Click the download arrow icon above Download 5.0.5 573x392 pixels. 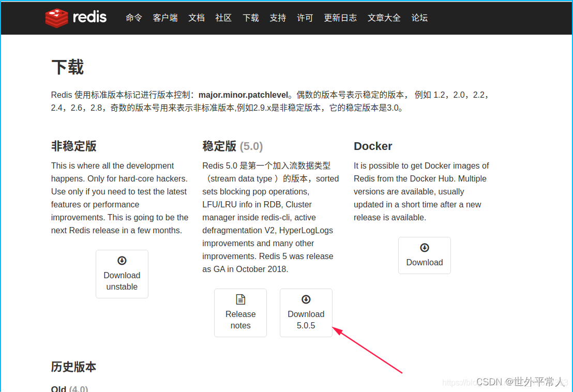tap(306, 299)
